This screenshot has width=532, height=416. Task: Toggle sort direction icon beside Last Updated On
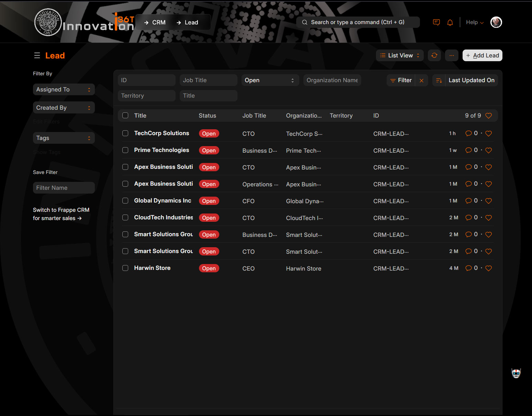pos(439,80)
